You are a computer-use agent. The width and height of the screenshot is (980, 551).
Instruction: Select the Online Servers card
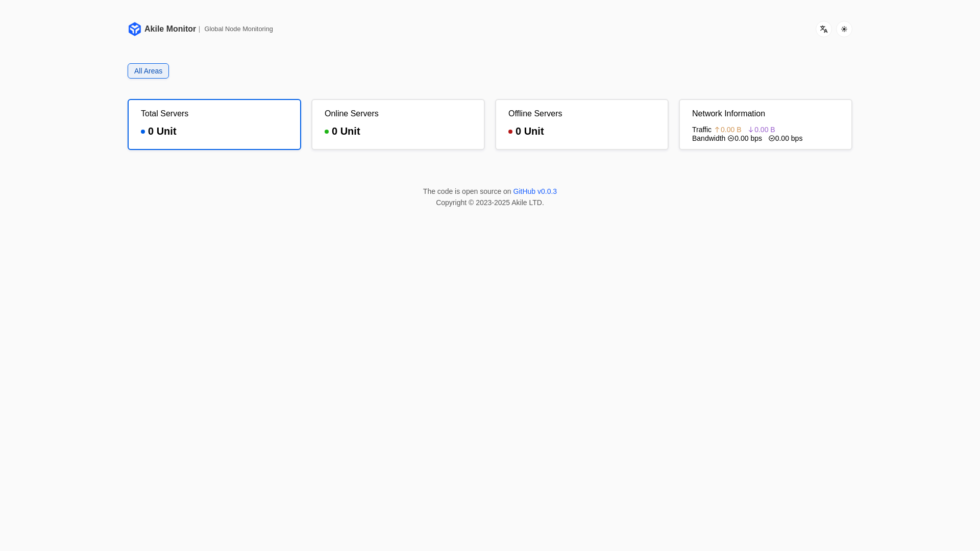coord(398,124)
